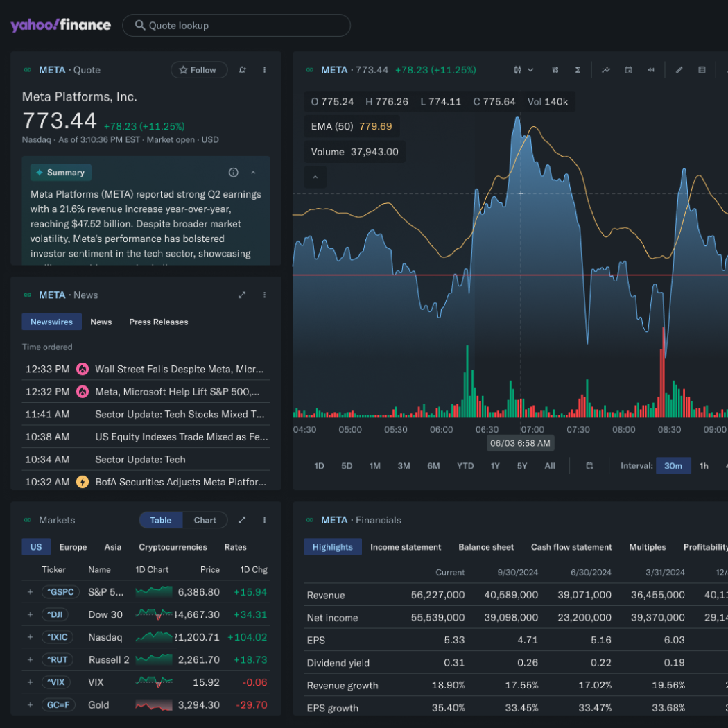Open the Income statement tab
728x728 pixels.
(406, 548)
